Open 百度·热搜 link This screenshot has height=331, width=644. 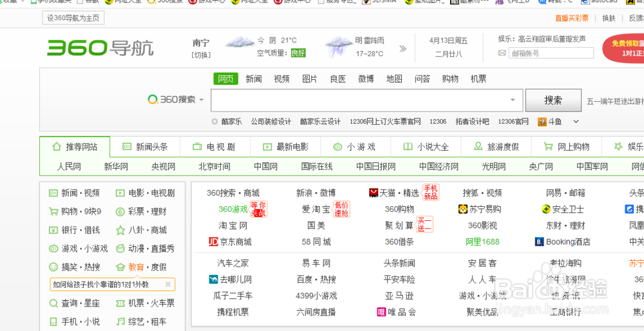pos(316,279)
